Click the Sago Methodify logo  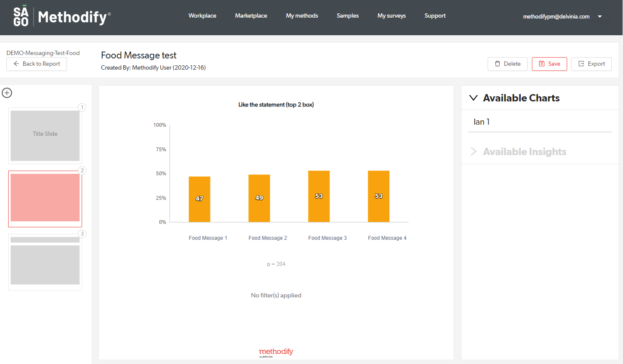(62, 17)
